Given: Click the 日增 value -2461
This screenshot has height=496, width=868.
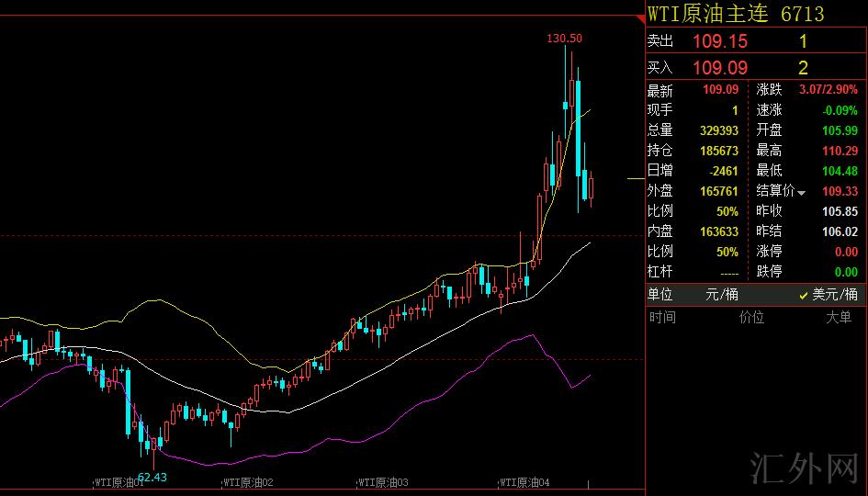Looking at the screenshot, I should pyautogui.click(x=724, y=171).
